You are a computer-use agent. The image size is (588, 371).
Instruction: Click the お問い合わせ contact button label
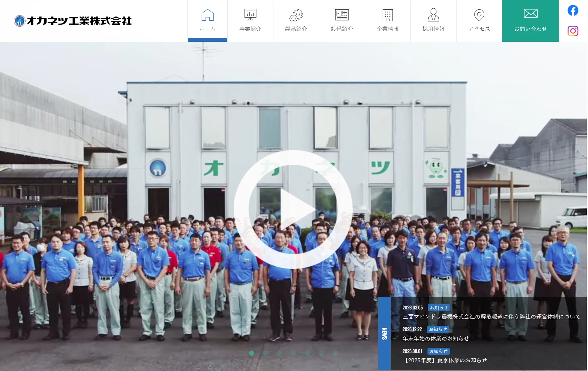tap(530, 29)
